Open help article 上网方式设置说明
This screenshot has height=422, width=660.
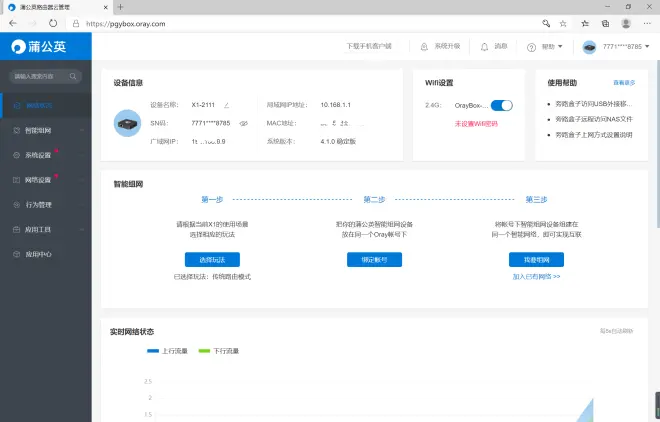pos(593,135)
